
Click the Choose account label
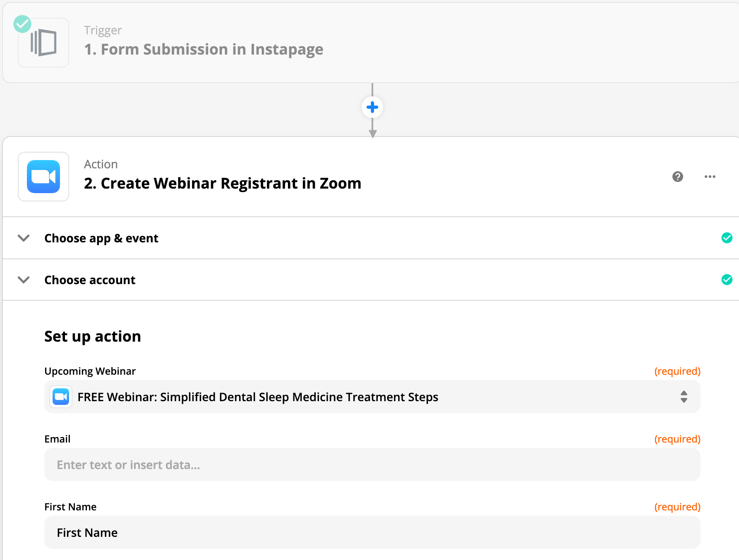click(90, 280)
